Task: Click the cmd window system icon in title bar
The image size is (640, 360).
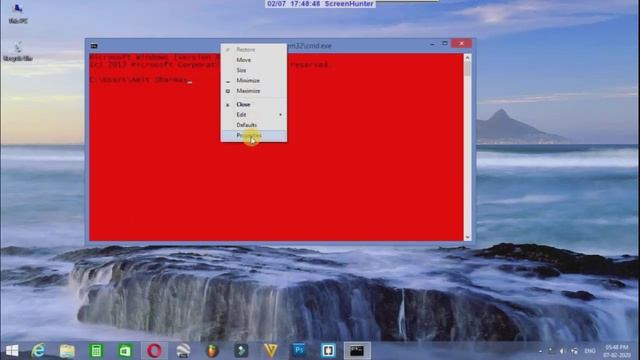Action: pos(94,46)
